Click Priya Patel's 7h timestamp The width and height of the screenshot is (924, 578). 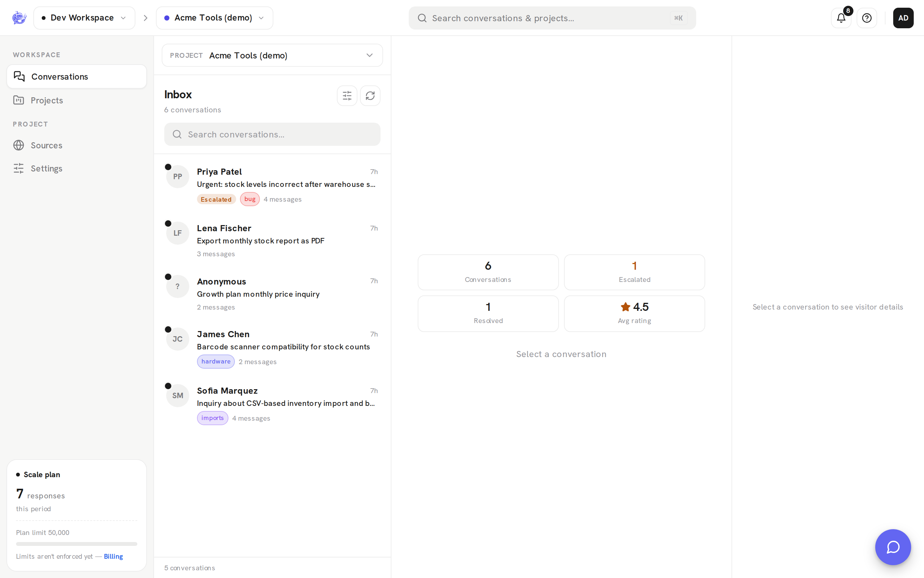(x=374, y=172)
